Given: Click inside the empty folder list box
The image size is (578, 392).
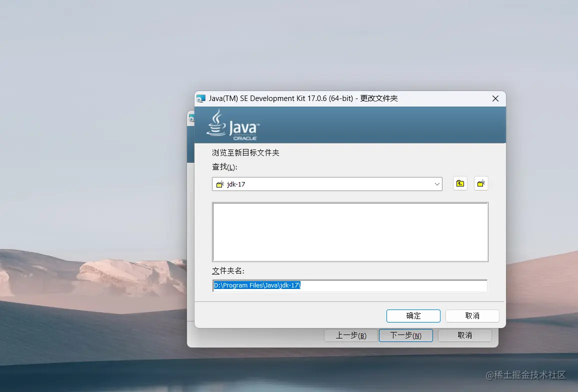Looking at the screenshot, I should (350, 232).
